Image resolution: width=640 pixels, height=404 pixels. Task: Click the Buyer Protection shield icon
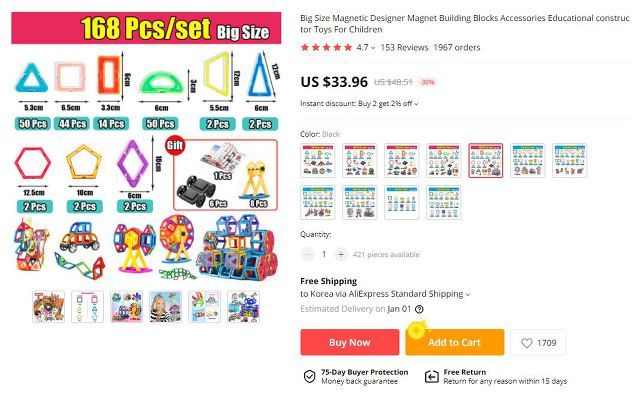click(309, 376)
